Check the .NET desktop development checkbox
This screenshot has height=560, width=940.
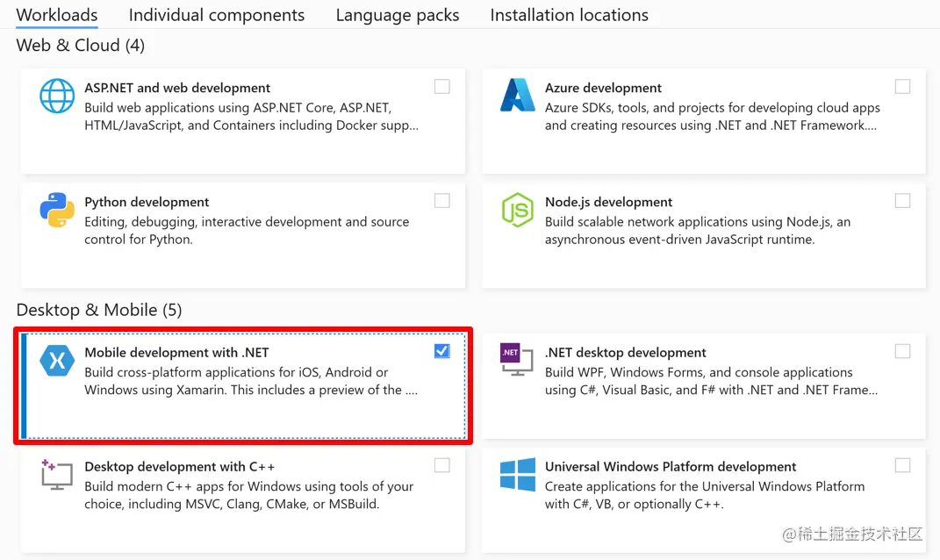point(902,351)
